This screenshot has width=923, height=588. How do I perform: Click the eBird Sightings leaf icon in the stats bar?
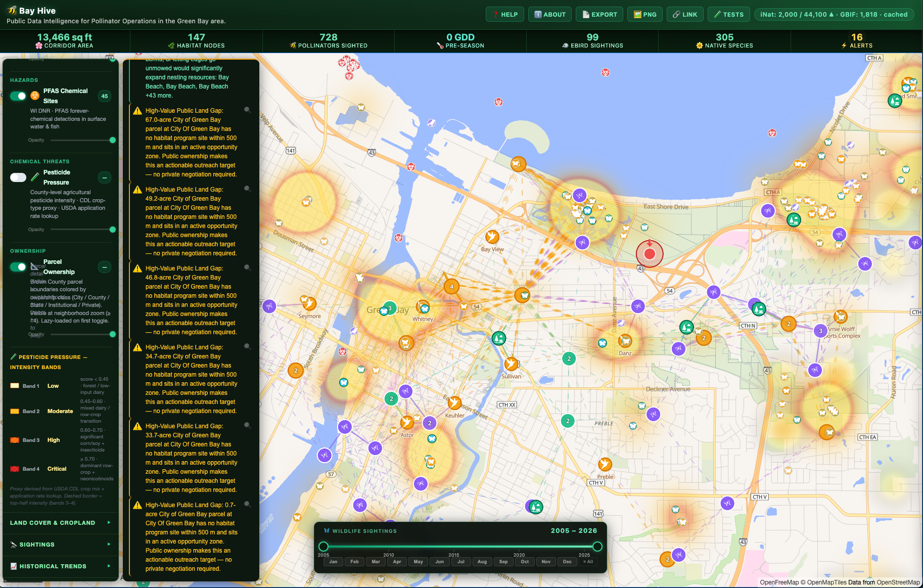click(x=565, y=46)
